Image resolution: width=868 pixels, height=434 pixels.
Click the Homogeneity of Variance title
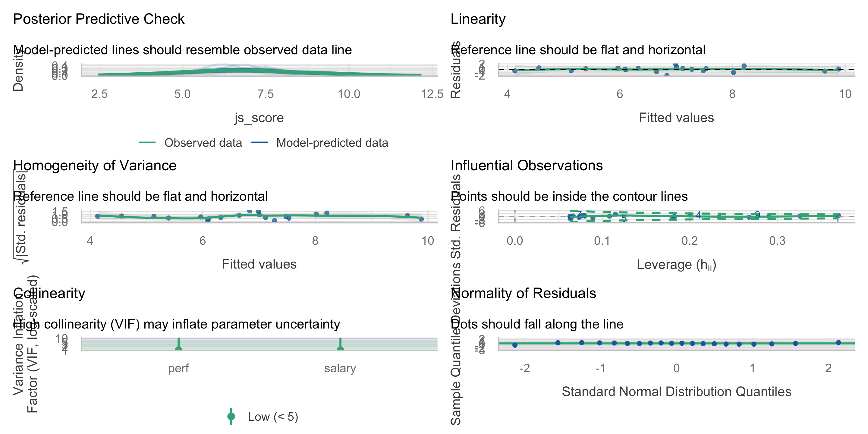[95, 165]
